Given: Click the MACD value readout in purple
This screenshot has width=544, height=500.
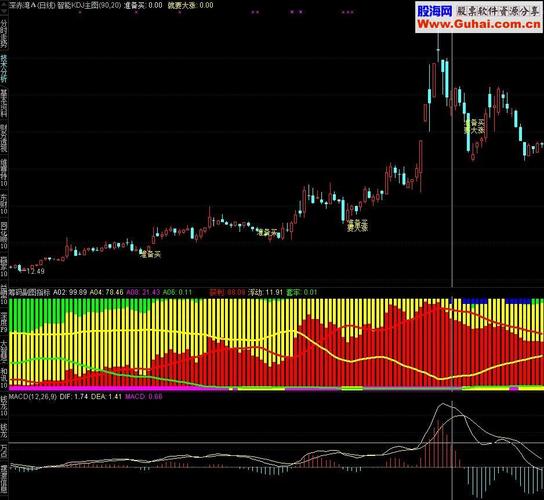Looking at the screenshot, I should [143, 396].
